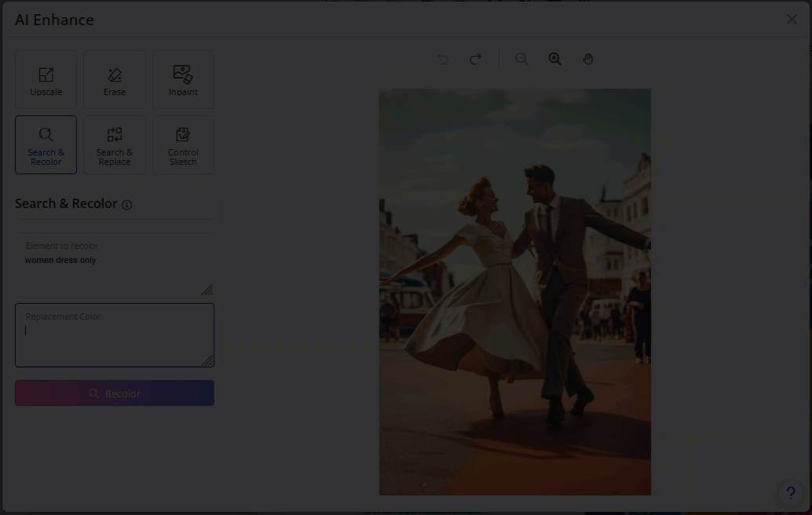Zoom out of the image

tap(522, 59)
